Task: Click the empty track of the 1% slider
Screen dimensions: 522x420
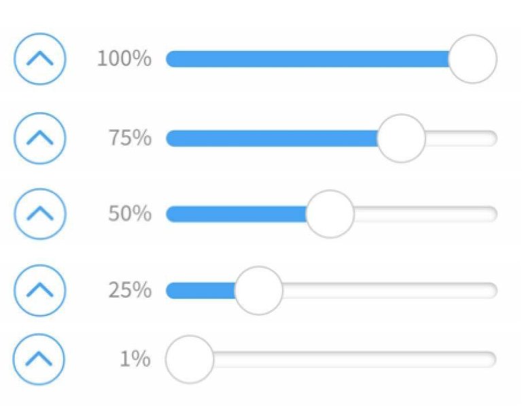Action: [x=353, y=359]
